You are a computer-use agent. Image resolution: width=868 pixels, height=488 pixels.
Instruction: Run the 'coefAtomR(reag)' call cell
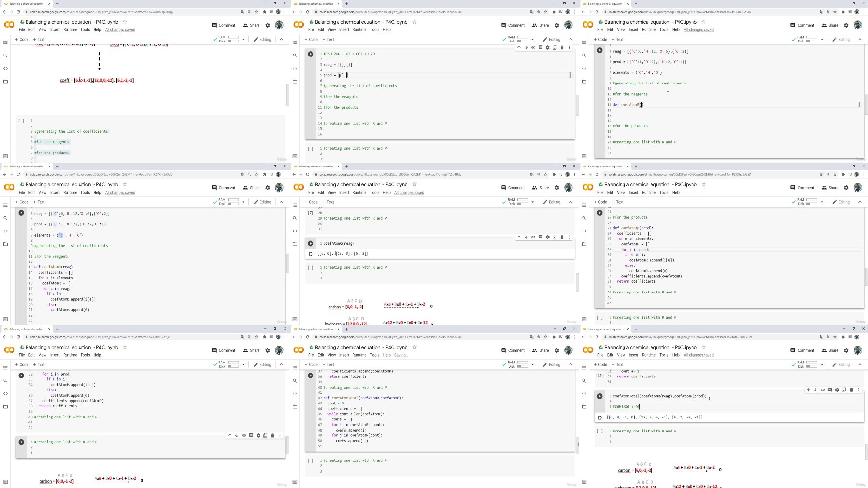pyautogui.click(x=311, y=244)
